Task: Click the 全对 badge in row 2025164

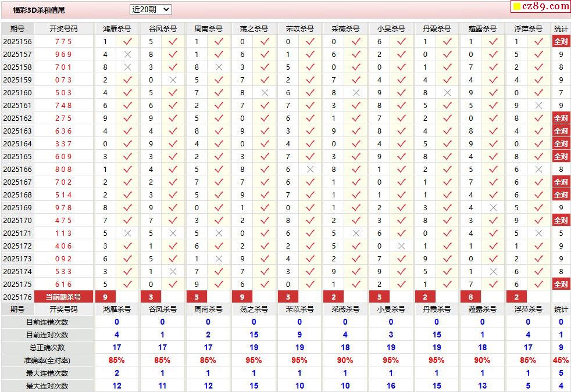Action: [561, 143]
